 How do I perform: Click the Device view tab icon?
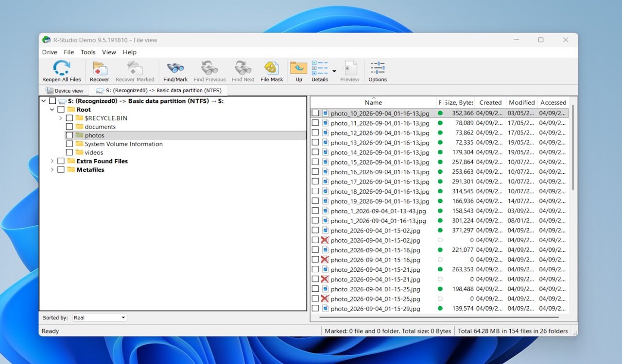click(x=49, y=91)
